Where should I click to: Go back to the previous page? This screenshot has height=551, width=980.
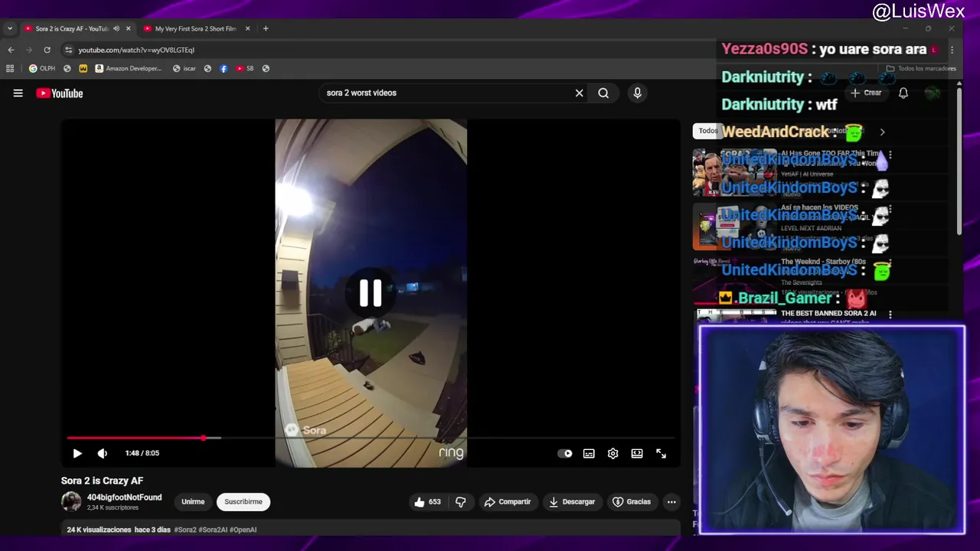[x=11, y=50]
